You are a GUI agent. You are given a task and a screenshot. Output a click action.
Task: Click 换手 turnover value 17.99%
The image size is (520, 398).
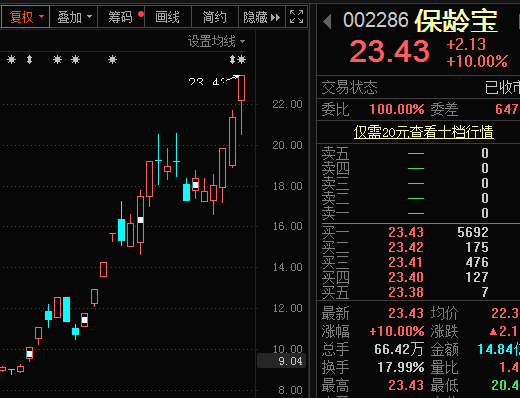tap(401, 367)
